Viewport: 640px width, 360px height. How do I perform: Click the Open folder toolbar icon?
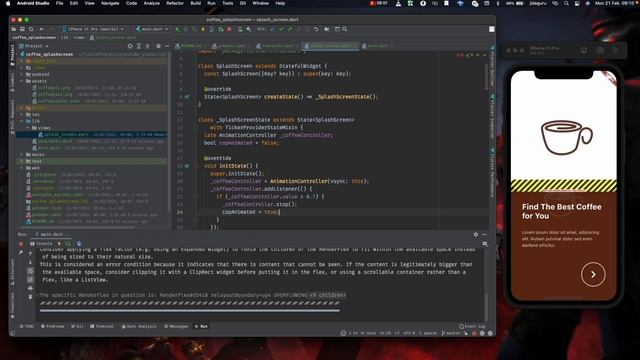[14, 29]
